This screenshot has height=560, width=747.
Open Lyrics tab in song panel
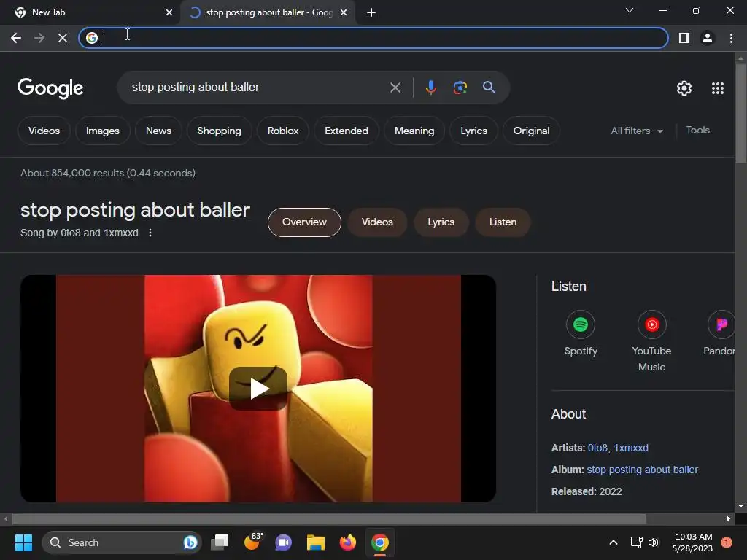pyautogui.click(x=441, y=222)
